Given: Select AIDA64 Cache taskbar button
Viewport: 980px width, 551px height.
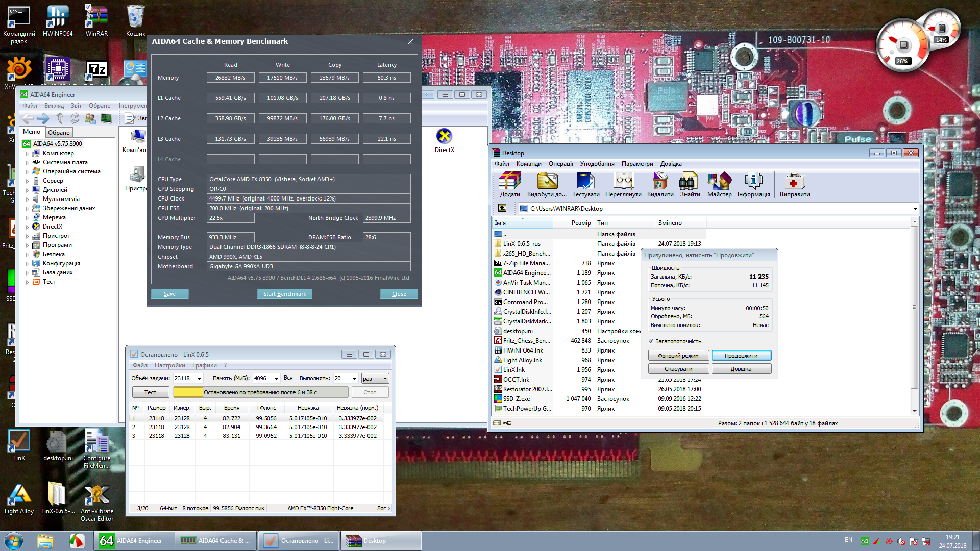Looking at the screenshot, I should point(216,541).
